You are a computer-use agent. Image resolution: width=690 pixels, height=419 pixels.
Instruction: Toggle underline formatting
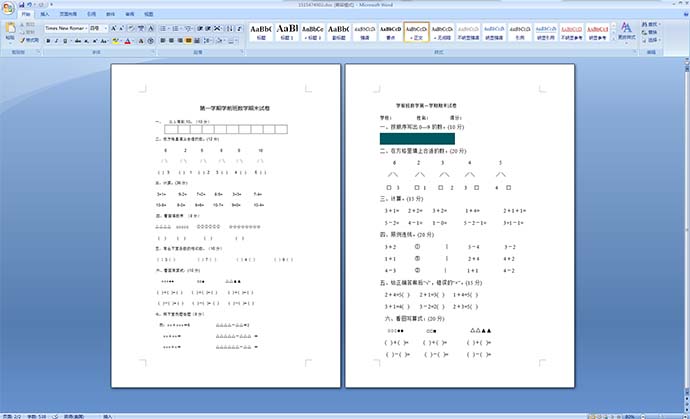[x=65, y=42]
